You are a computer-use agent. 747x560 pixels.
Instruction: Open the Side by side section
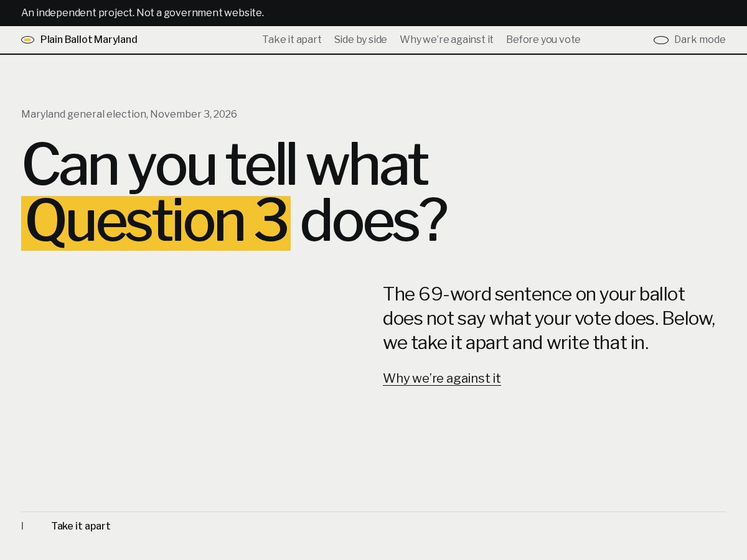(360, 40)
